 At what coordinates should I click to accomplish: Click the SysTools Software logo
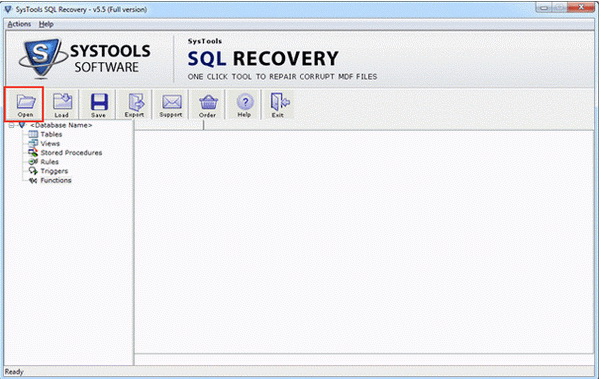click(85, 59)
